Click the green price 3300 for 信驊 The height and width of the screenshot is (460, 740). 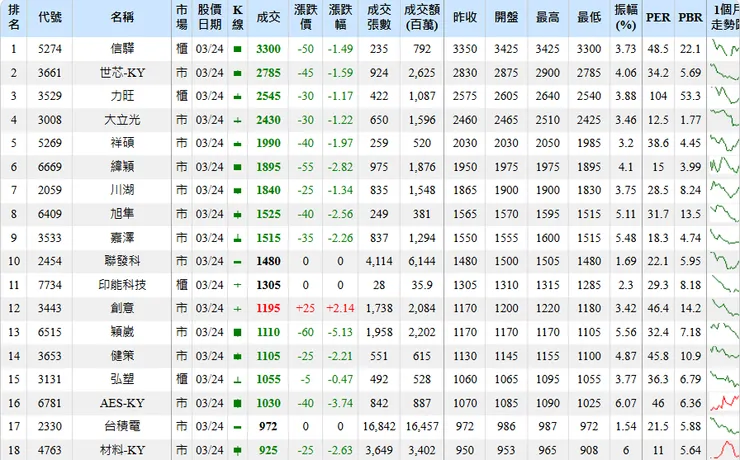click(268, 49)
